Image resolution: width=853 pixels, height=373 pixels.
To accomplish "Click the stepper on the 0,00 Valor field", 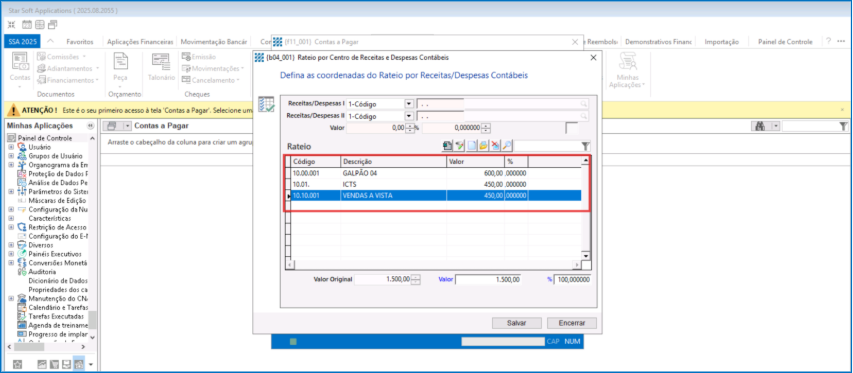I will 410,128.
